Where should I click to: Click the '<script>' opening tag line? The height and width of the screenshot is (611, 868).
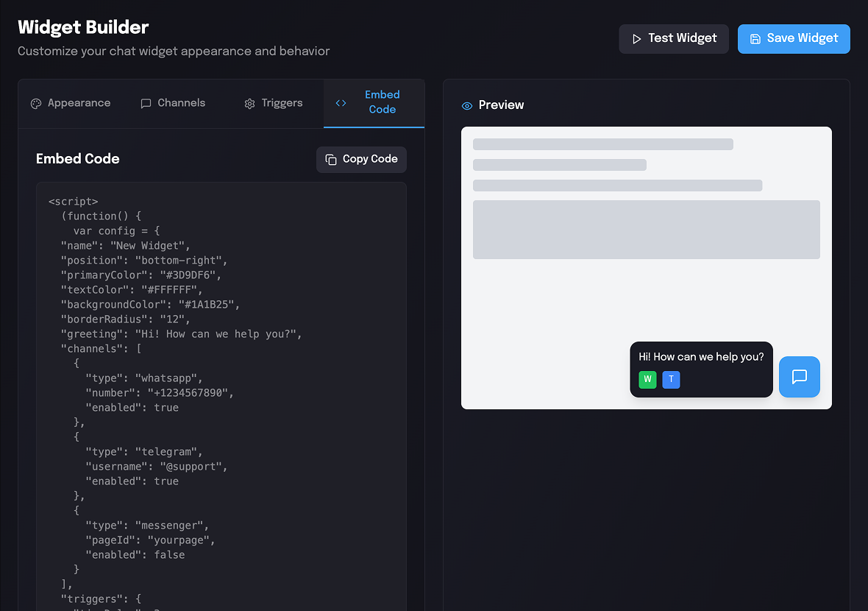point(73,202)
